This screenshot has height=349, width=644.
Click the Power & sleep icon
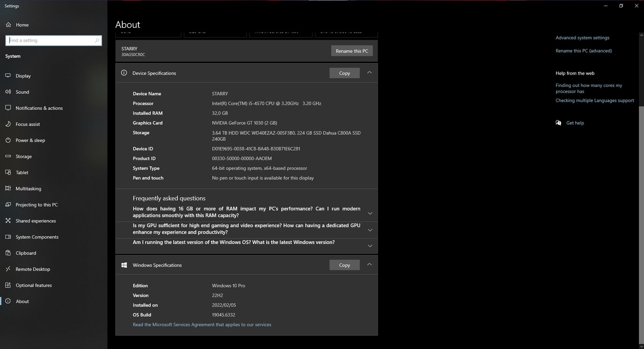(x=8, y=140)
